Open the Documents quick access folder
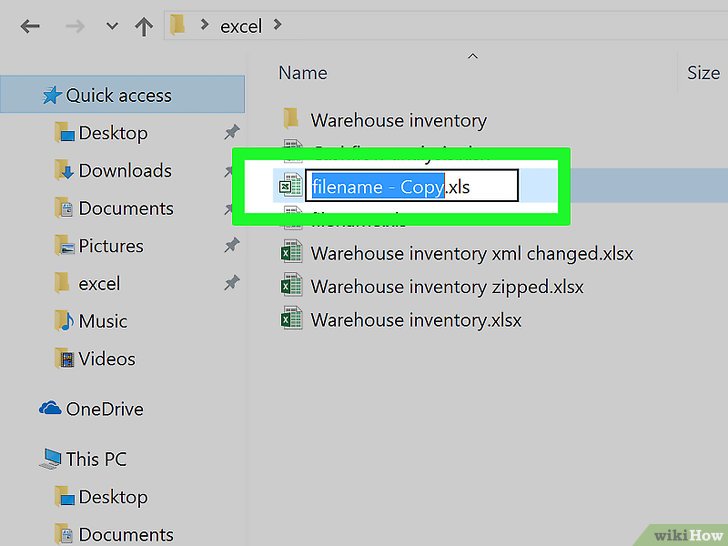 pyautogui.click(x=126, y=208)
